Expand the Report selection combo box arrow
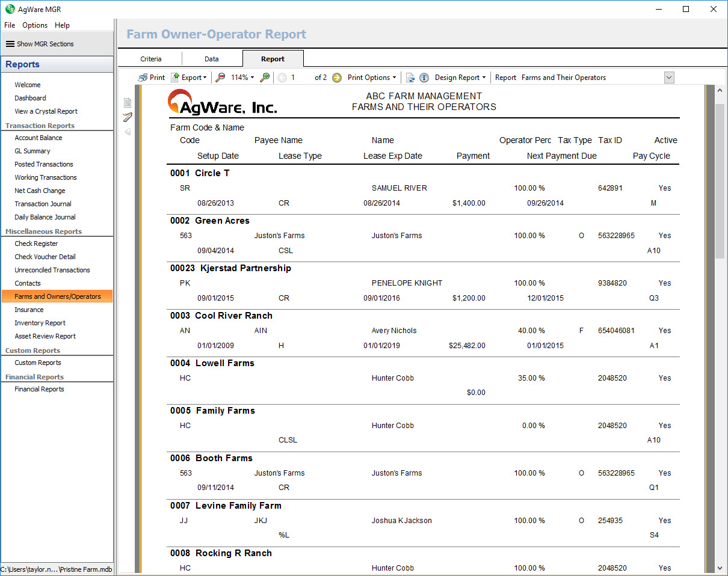The image size is (728, 576). click(669, 78)
